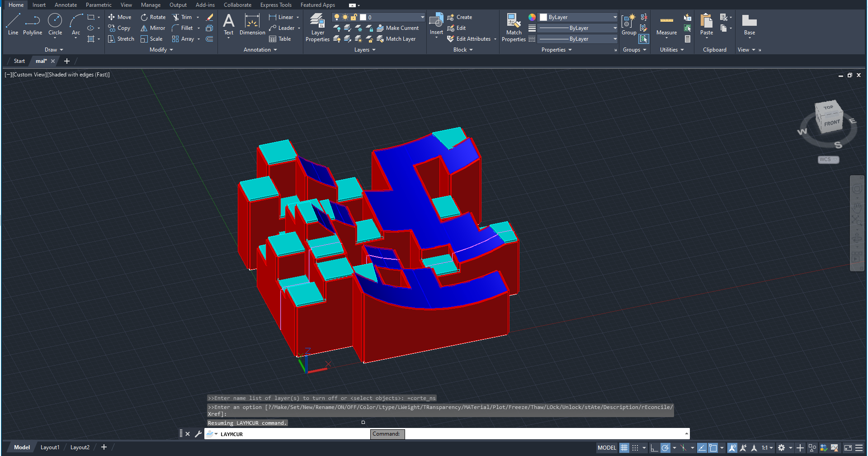
Task: Switch to the Layout1 tab
Action: coord(50,447)
